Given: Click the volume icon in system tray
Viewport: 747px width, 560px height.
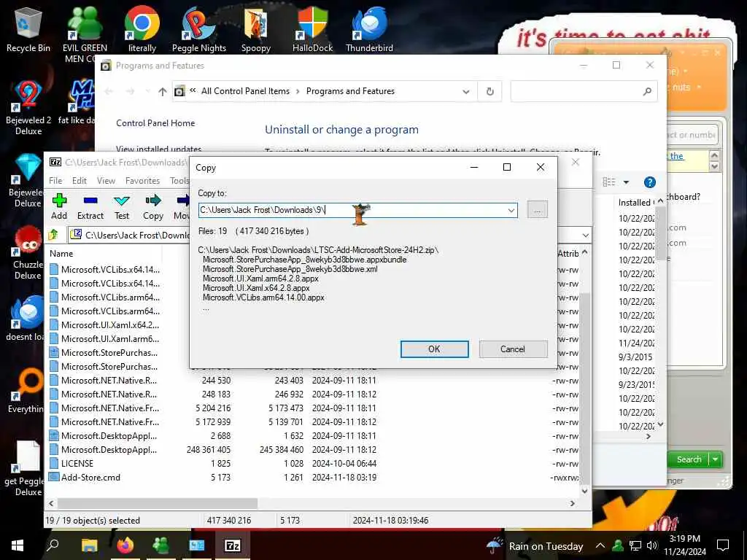Looking at the screenshot, I should (x=651, y=545).
